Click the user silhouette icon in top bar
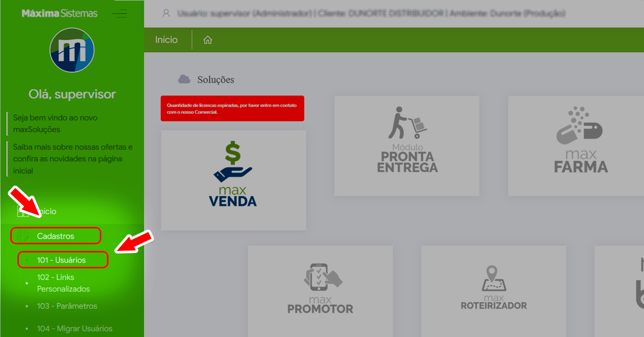 tap(166, 13)
